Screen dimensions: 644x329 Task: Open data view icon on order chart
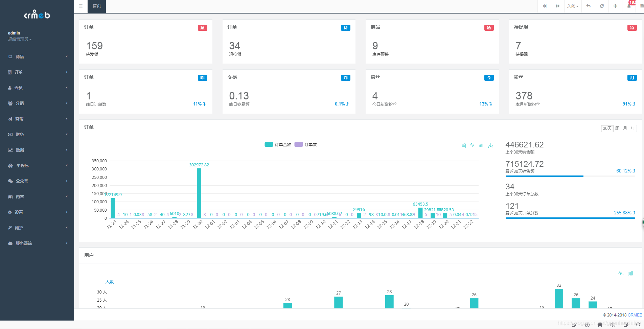464,145
